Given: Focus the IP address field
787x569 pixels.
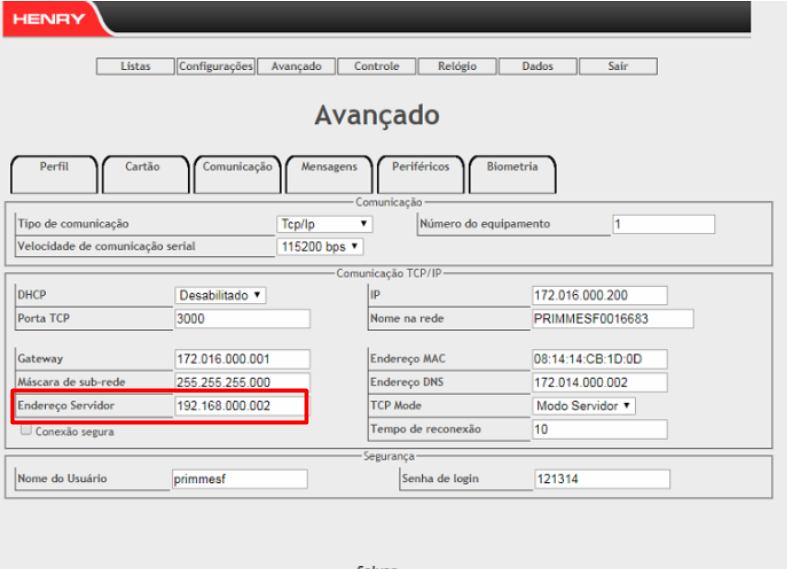Looking at the screenshot, I should coord(600,295).
